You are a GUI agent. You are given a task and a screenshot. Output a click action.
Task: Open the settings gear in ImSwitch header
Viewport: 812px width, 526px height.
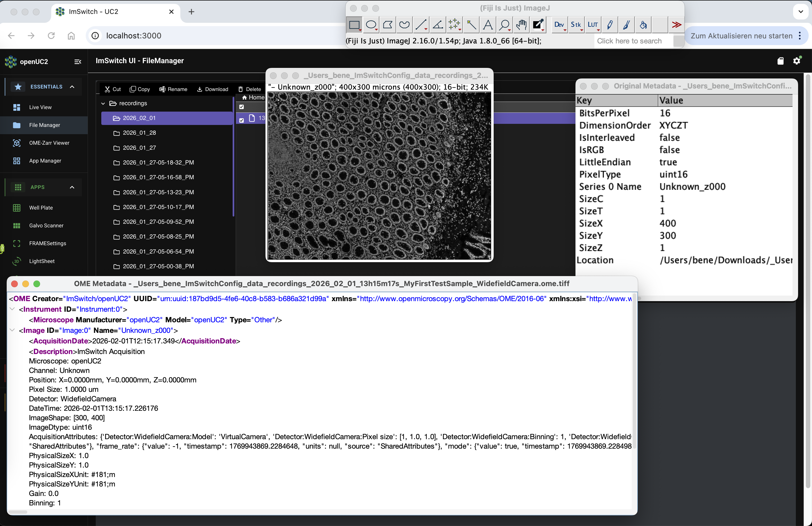pyautogui.click(x=797, y=61)
